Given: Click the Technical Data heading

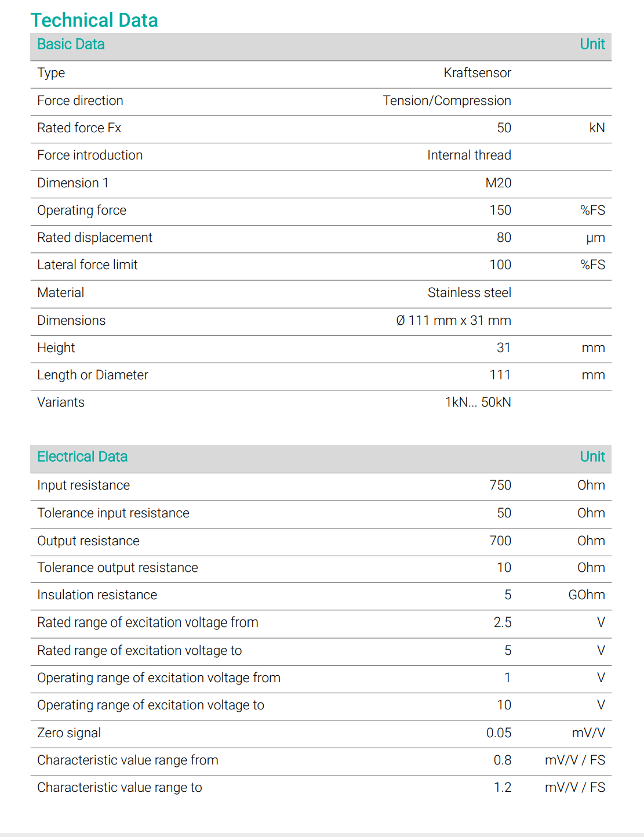Looking at the screenshot, I should pyautogui.click(x=94, y=20).
